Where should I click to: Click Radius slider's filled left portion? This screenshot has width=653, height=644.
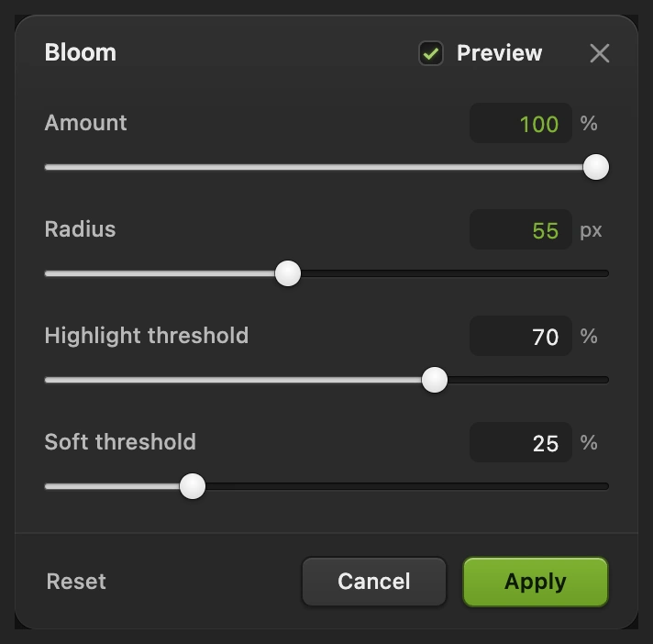[160, 273]
